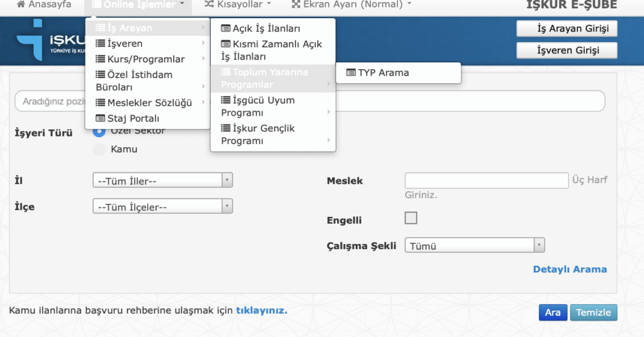Click the submenu arrow next to Kurs/Programlar
This screenshot has height=337, width=644.
[x=203, y=58]
